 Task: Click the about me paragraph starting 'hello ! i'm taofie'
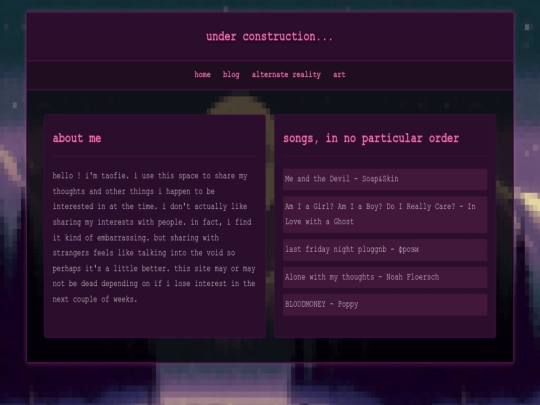click(154, 238)
